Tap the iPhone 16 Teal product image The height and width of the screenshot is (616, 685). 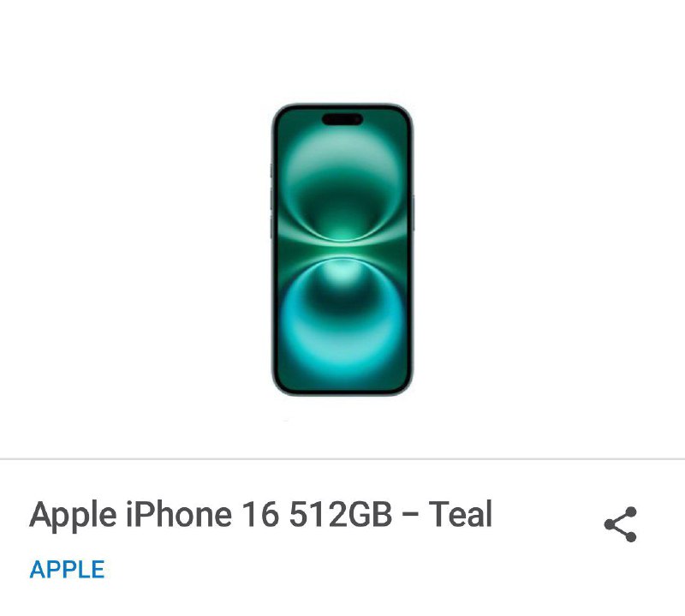pyautogui.click(x=342, y=249)
